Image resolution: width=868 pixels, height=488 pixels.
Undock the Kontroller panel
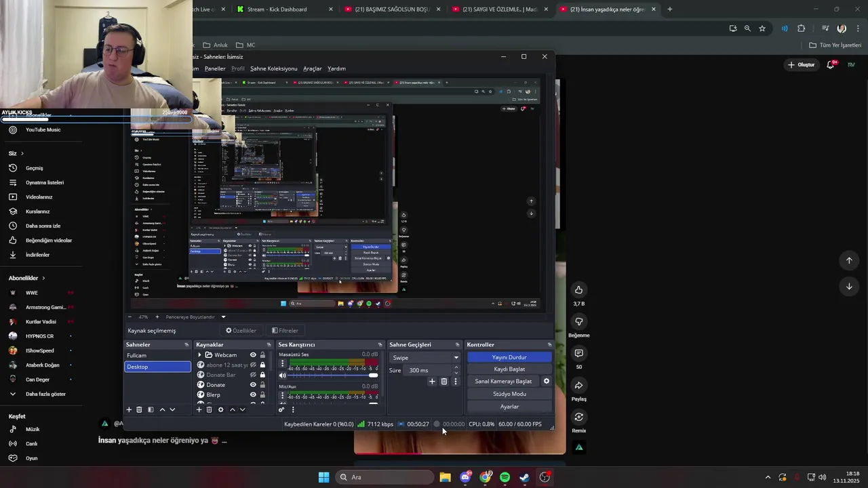[549, 345]
